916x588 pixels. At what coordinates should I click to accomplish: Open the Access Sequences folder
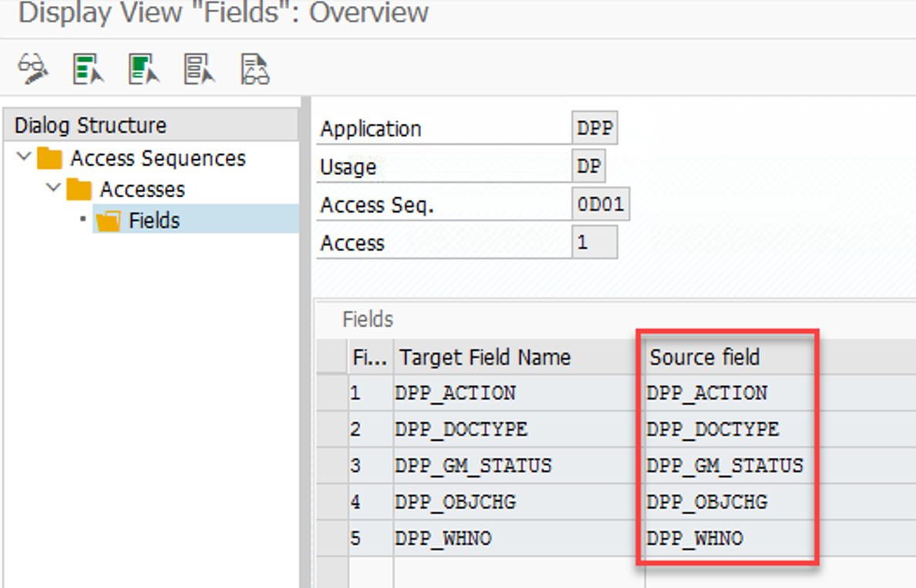158,158
